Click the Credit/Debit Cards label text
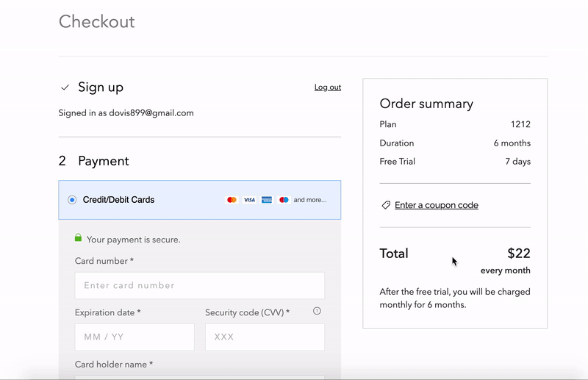588x380 pixels. 118,200
